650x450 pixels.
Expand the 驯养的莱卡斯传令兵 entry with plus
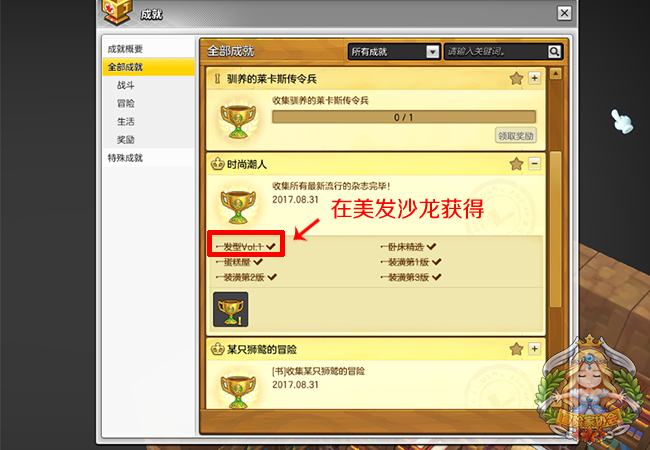coord(534,78)
